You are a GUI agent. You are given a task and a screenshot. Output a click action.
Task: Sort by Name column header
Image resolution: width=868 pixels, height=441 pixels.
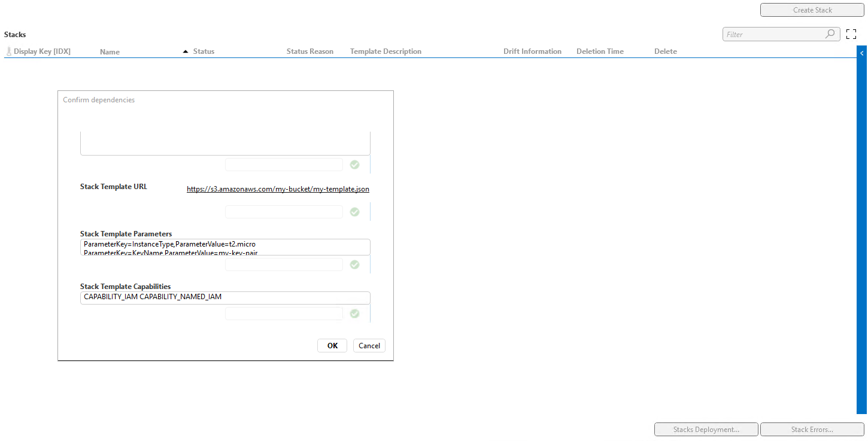(x=110, y=52)
